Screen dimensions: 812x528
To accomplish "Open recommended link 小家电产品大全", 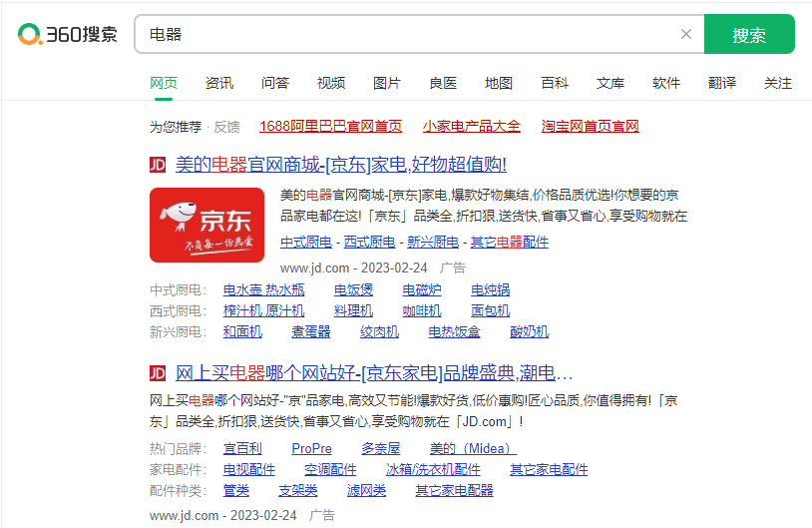I will [471, 126].
